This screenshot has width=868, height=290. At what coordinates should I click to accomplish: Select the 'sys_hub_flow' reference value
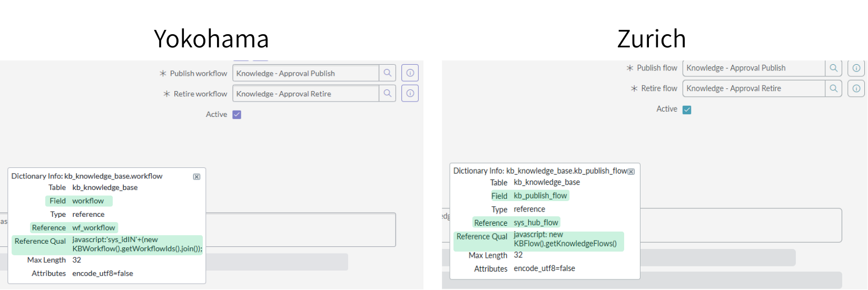click(536, 223)
